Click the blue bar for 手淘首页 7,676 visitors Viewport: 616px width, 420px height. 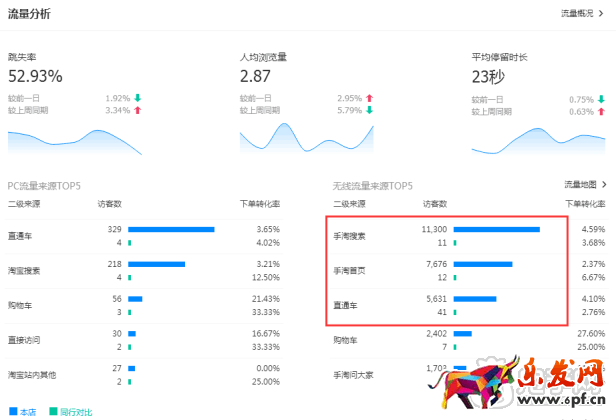pos(483,264)
